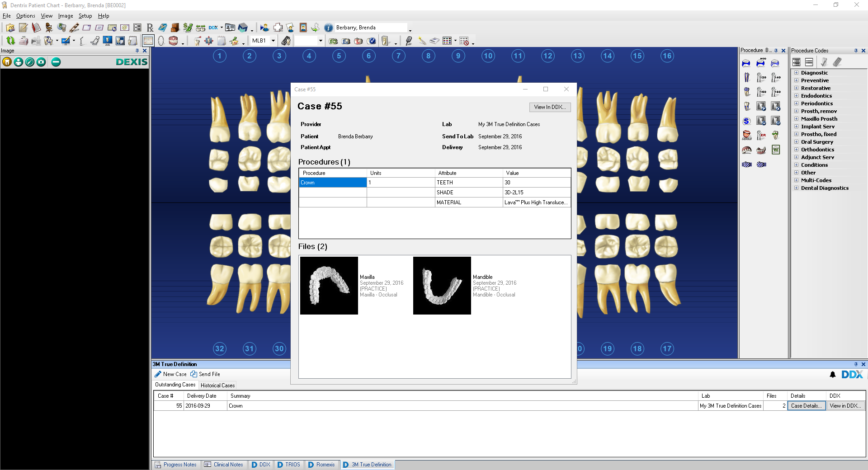Open the Setup menu
This screenshot has height=470, width=868.
[85, 16]
